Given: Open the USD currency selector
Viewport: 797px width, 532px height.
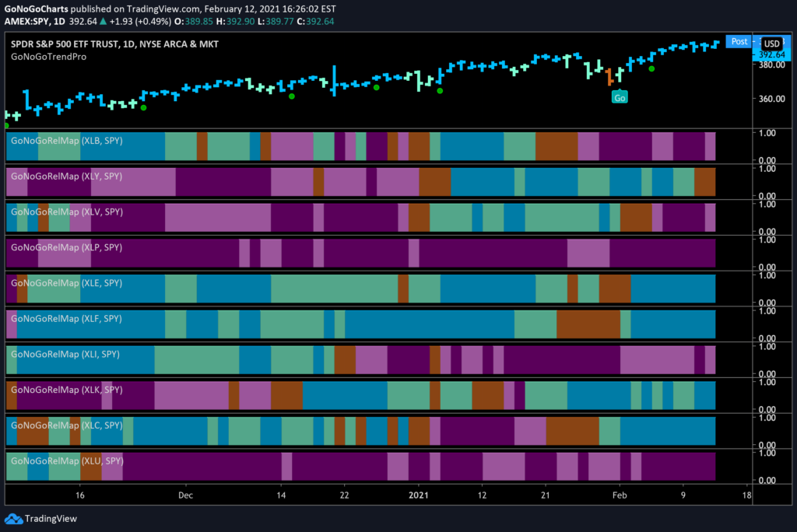Looking at the screenshot, I should (771, 44).
